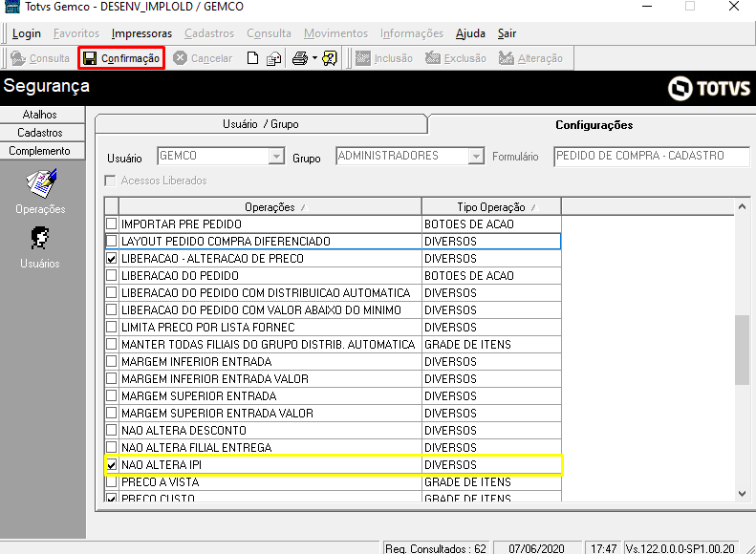Click Reg. Consultados : 62 status entry

(x=436, y=548)
